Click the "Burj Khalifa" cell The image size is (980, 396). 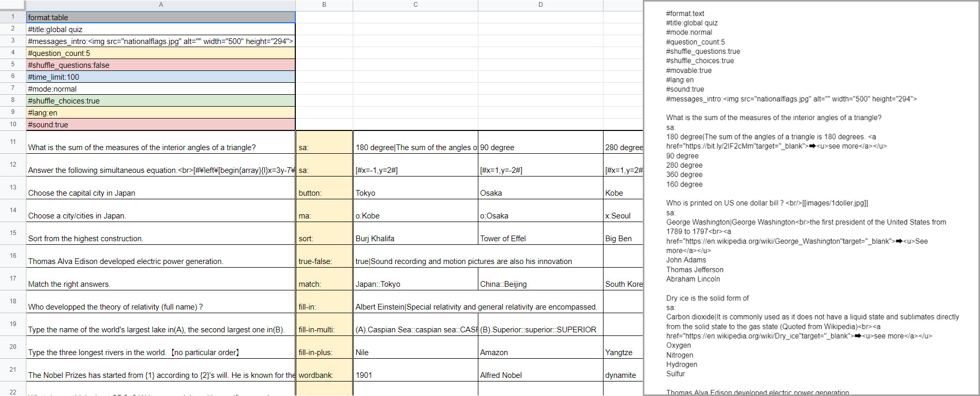[415, 238]
